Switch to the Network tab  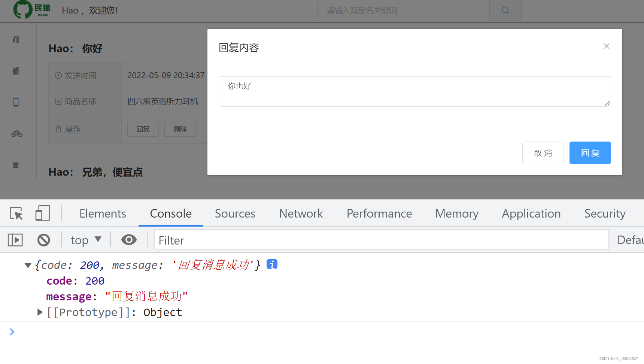[301, 213]
